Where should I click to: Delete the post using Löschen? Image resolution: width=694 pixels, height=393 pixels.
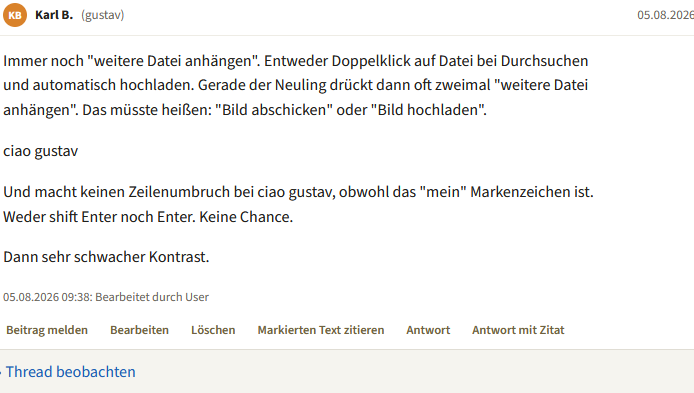[x=213, y=330]
